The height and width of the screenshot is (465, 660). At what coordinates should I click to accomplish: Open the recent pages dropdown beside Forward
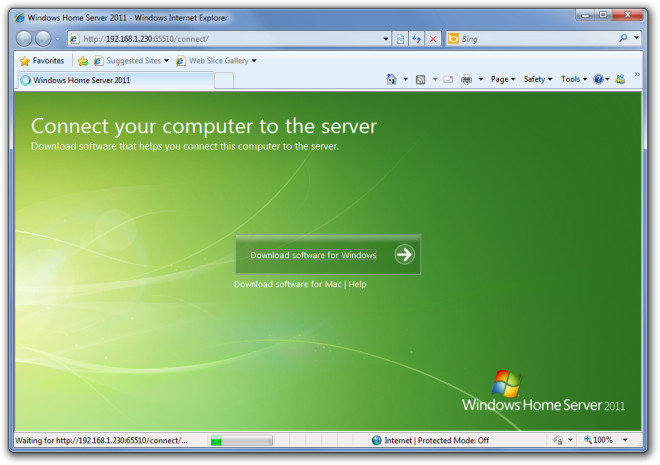[58, 39]
